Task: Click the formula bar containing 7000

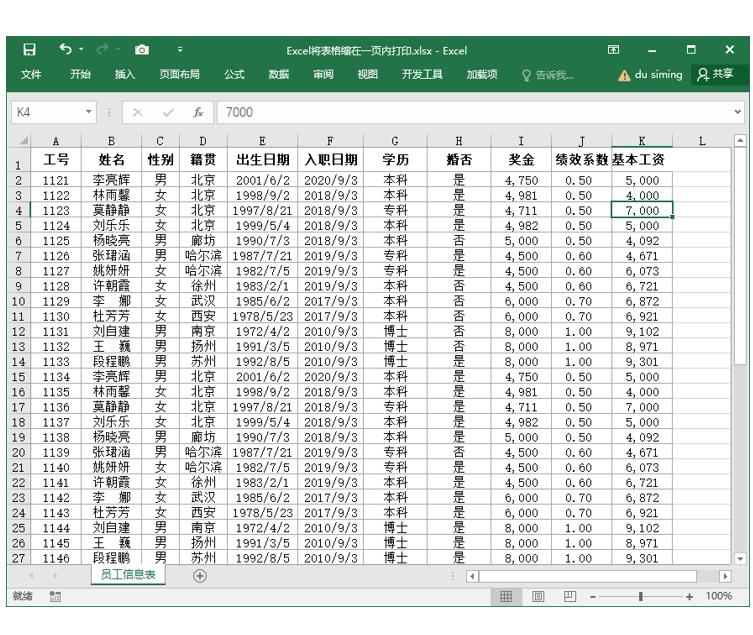Action: tap(473, 112)
